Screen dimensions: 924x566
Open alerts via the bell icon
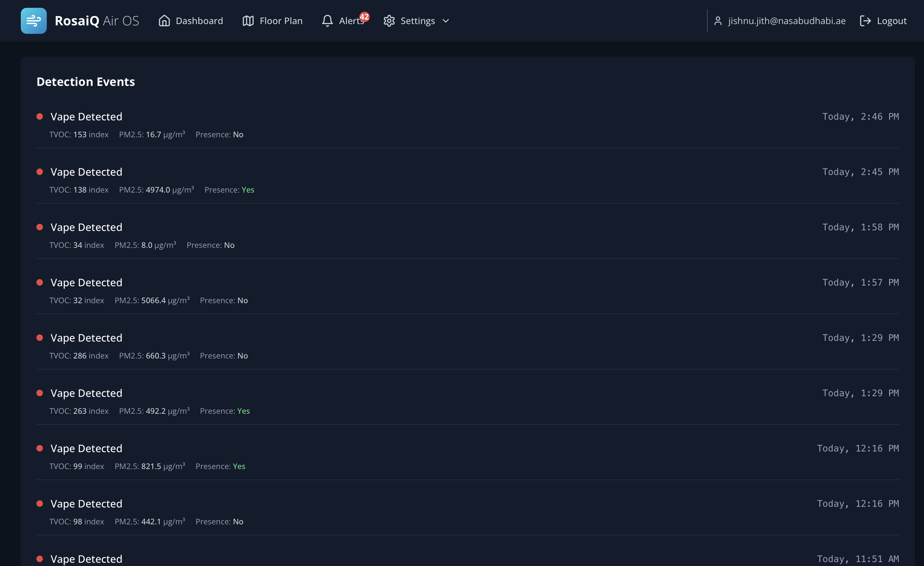pyautogui.click(x=327, y=21)
